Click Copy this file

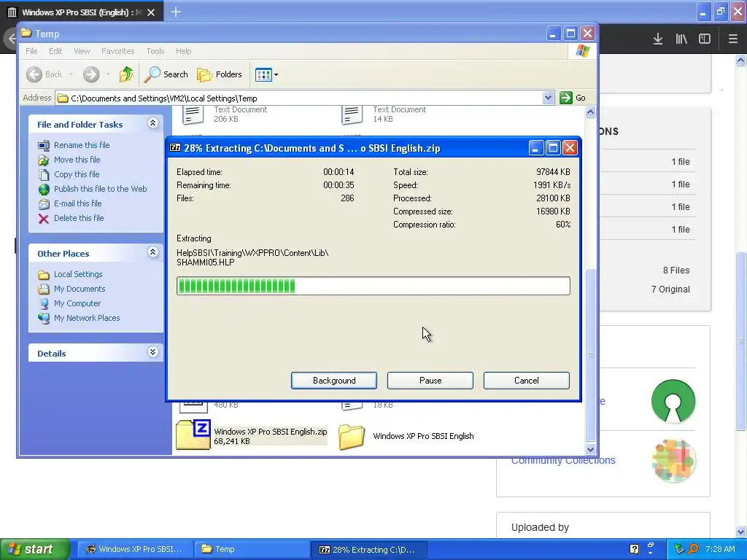[76, 174]
